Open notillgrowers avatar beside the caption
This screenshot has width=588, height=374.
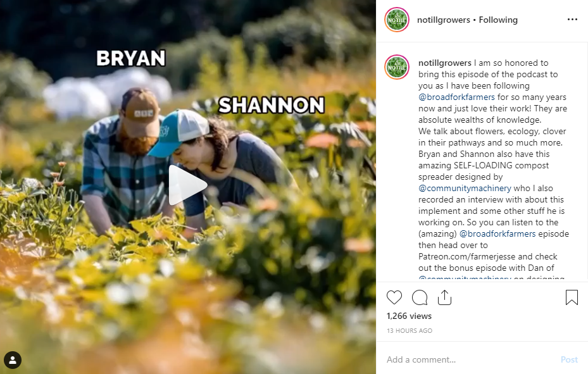coord(397,67)
